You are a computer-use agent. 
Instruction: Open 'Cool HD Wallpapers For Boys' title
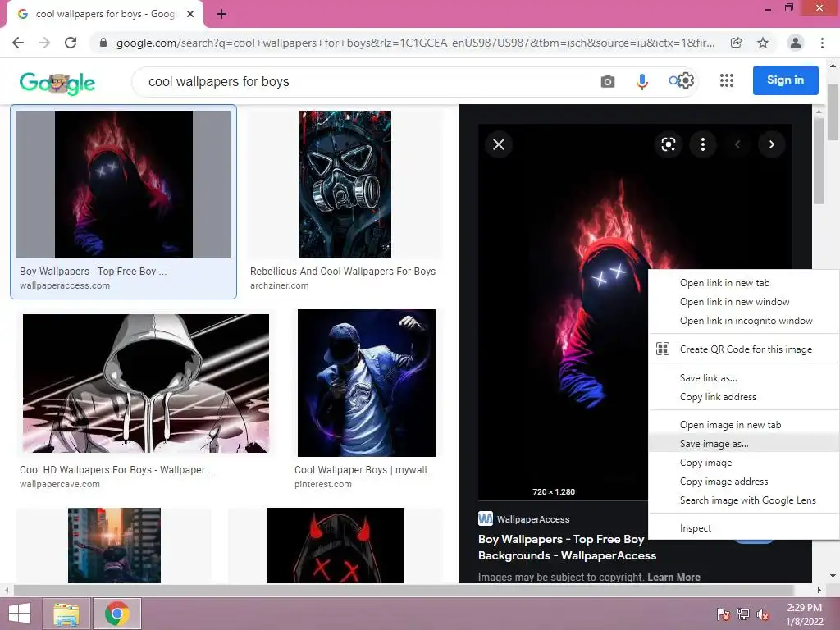coord(117,470)
